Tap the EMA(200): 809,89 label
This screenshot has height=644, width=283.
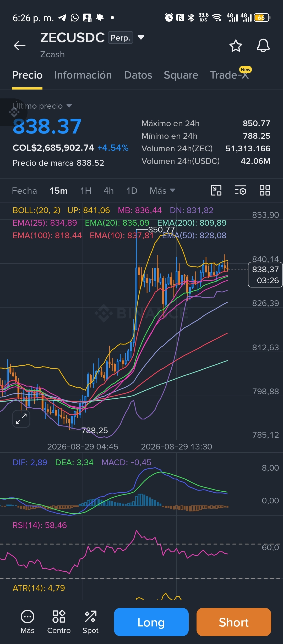coord(192,223)
